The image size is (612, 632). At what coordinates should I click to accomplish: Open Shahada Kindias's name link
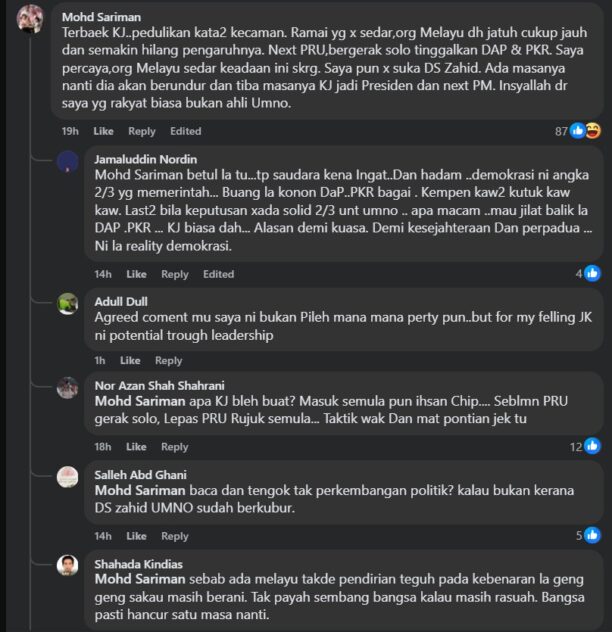click(x=138, y=564)
